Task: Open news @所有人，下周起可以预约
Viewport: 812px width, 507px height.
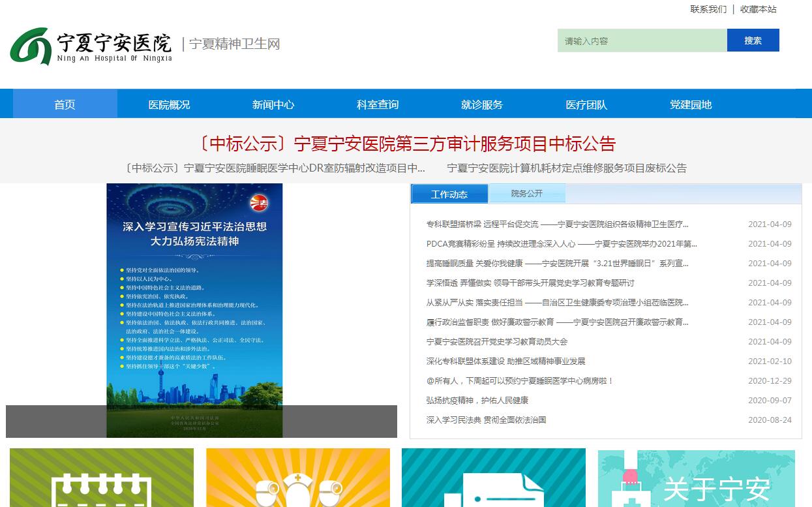Action: click(x=520, y=381)
